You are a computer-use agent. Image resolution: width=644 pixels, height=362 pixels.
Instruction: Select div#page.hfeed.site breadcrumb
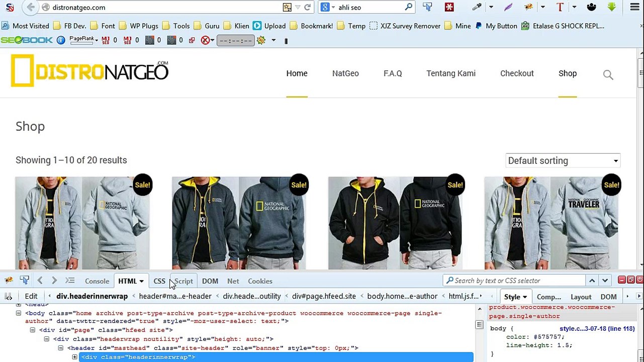pyautogui.click(x=324, y=296)
